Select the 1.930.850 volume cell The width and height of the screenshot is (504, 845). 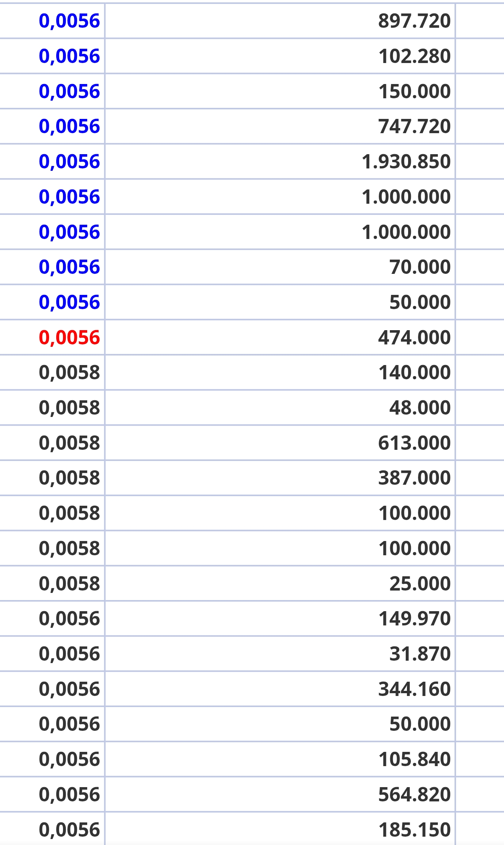pos(280,162)
